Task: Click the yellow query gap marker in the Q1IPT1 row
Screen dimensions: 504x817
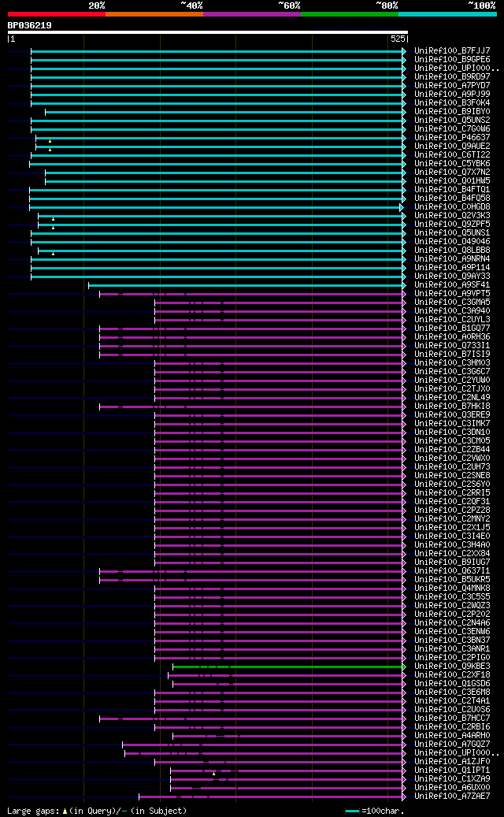Action: pyautogui.click(x=213, y=774)
